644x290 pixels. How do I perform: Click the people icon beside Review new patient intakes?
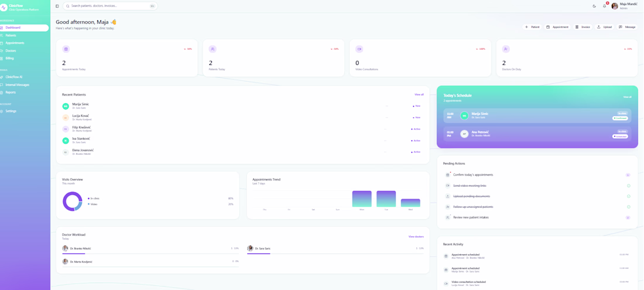[448, 217]
